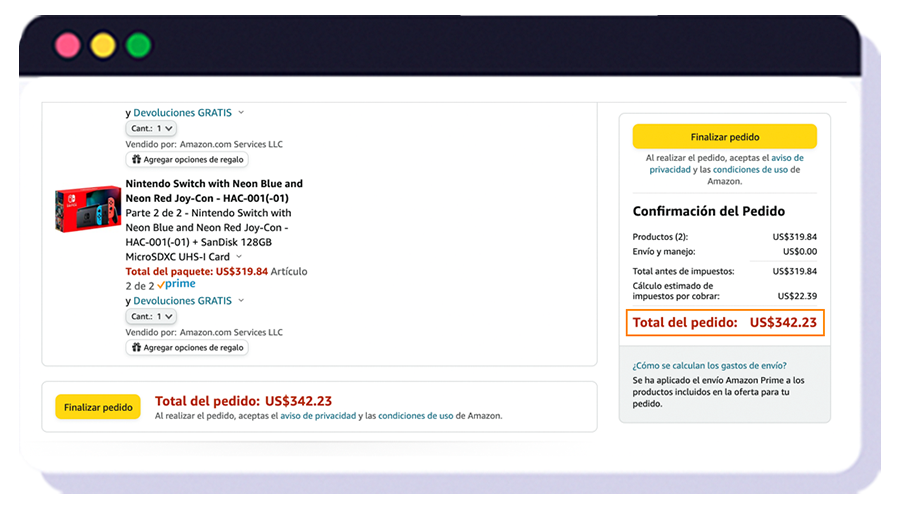900x518 pixels.
Task: Click the yellow minimize dot in the window bar
Action: (103, 45)
